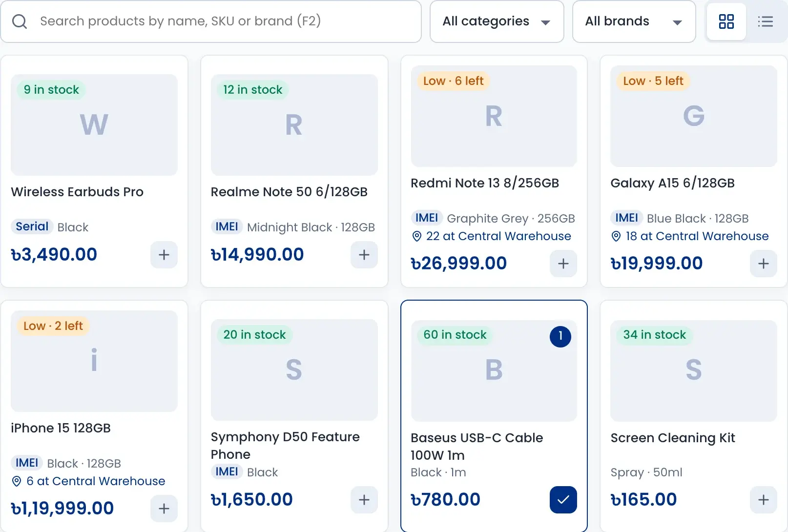Click the '60 in stock' badge
Image resolution: width=788 pixels, height=532 pixels.
point(455,335)
